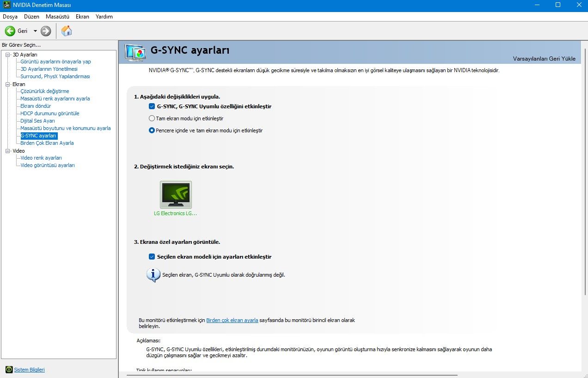Open Birden Çok Ekran Ayarla tree item
This screenshot has width=588, height=378.
[x=47, y=143]
